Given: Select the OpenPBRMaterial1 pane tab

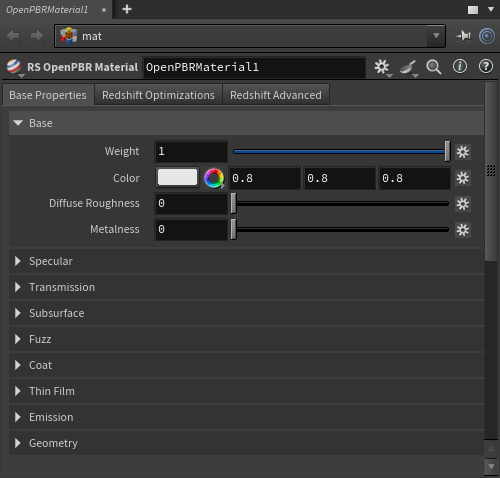Looking at the screenshot, I should click(x=47, y=10).
